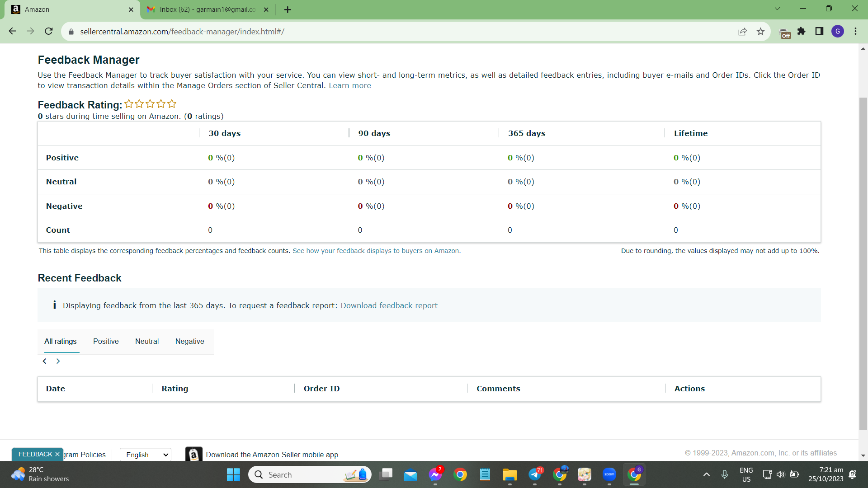Click the browser forward arrow
This screenshot has height=488, width=868.
coord(30,31)
